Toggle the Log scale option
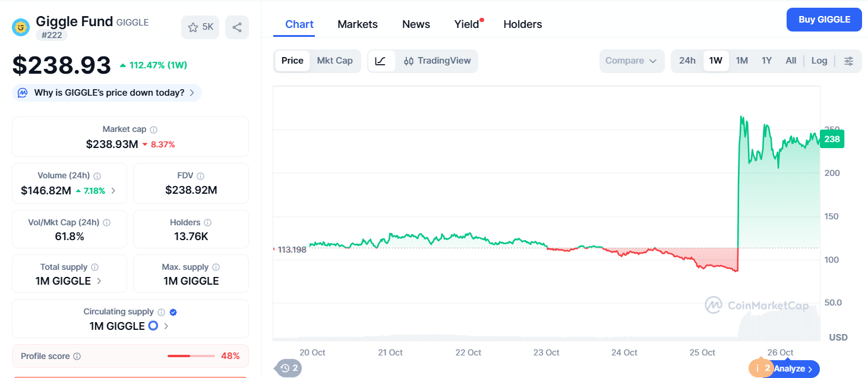This screenshot has width=868, height=378. tap(819, 61)
